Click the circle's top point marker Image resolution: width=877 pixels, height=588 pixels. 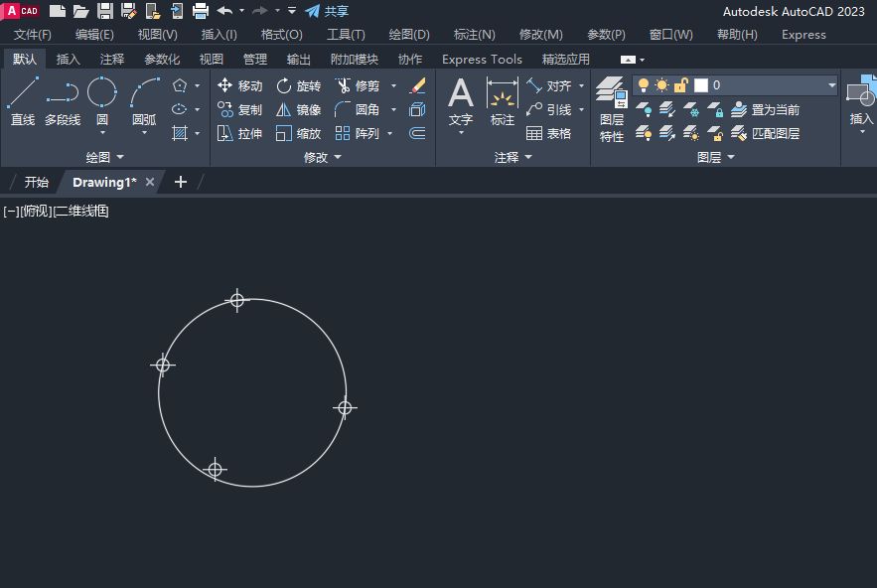click(237, 300)
